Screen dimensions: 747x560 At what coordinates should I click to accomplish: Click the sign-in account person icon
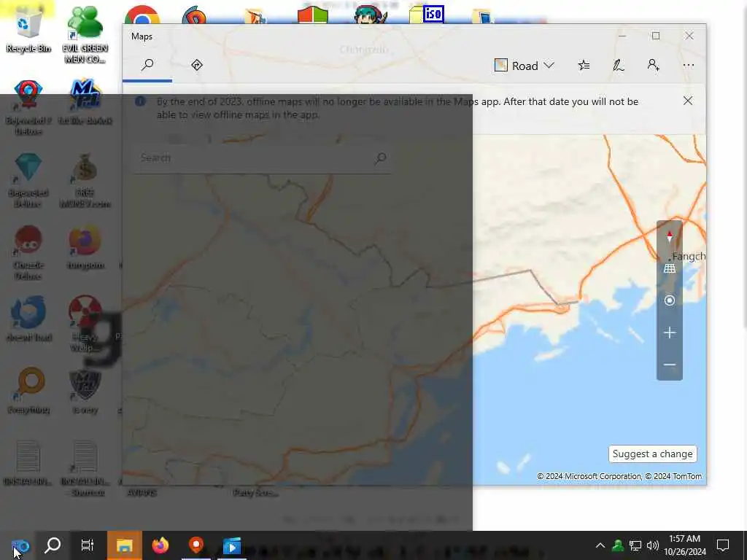tap(653, 65)
